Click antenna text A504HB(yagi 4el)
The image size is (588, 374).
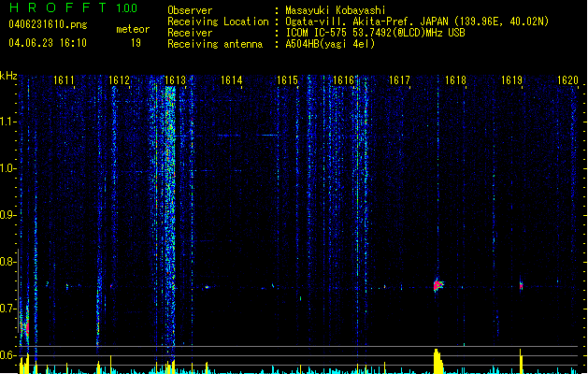coord(330,44)
